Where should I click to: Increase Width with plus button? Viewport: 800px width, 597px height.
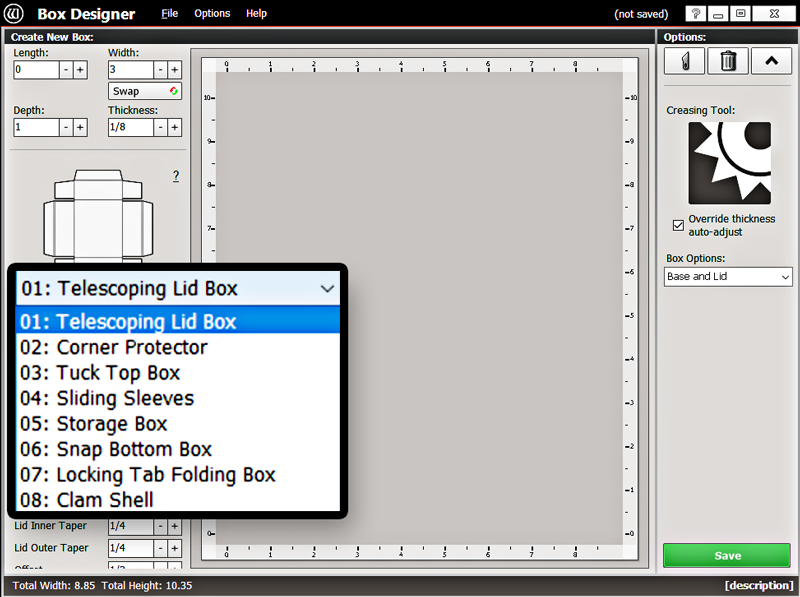(x=174, y=70)
